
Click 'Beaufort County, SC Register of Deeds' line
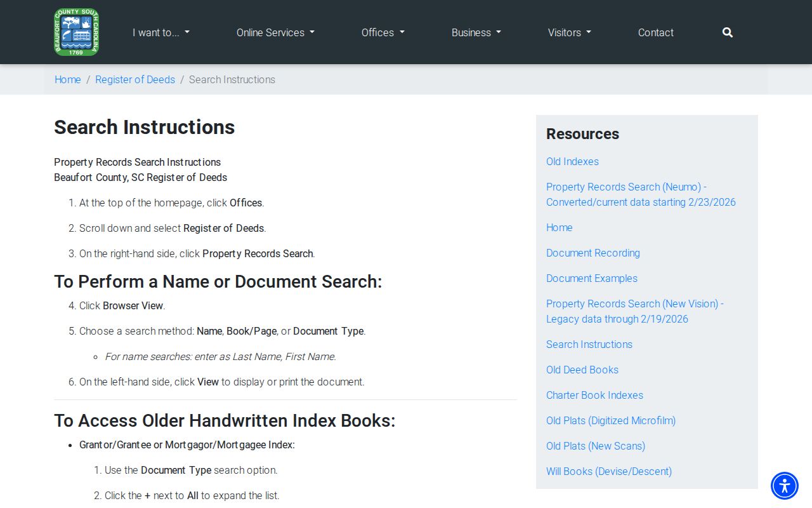pyautogui.click(x=141, y=177)
